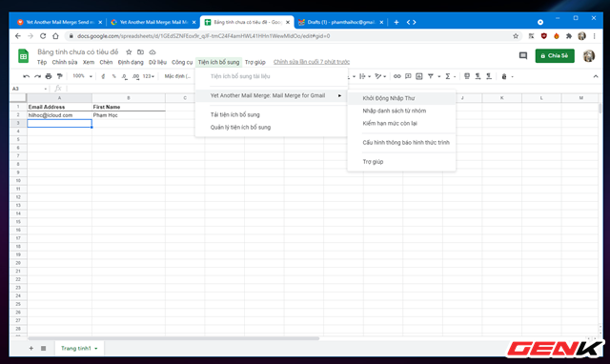Open the zoom 100% dropdown
The image size is (610, 364).
point(82,76)
